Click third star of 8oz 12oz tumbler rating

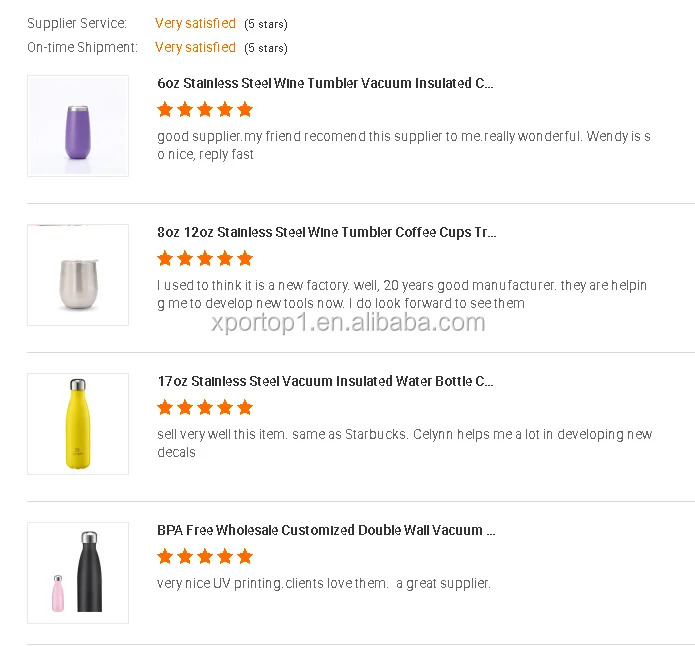pos(205,258)
